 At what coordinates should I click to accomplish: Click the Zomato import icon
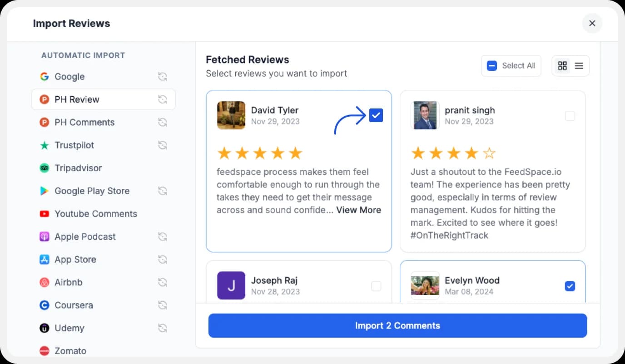click(x=45, y=351)
